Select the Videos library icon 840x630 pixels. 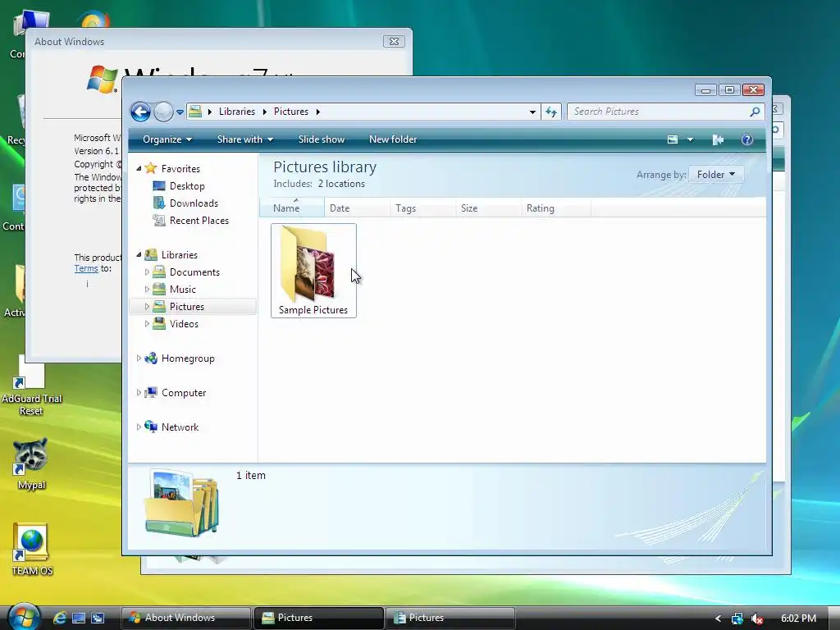click(159, 323)
